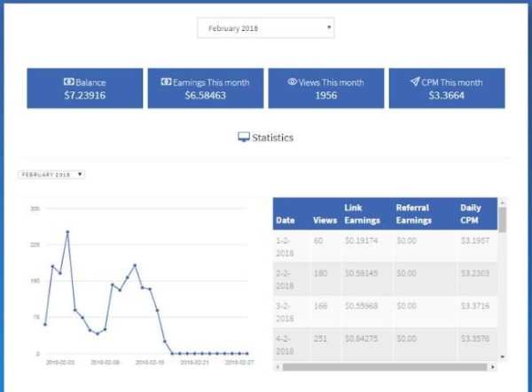532x392 pixels.
Task: Open the February 2018 month dropdown at top
Action: pyautogui.click(x=266, y=28)
